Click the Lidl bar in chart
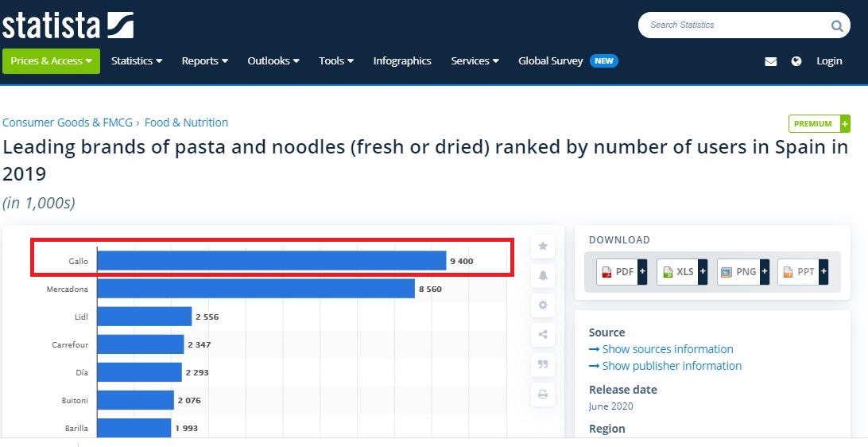Screen dimensions: 868x447 [145, 317]
